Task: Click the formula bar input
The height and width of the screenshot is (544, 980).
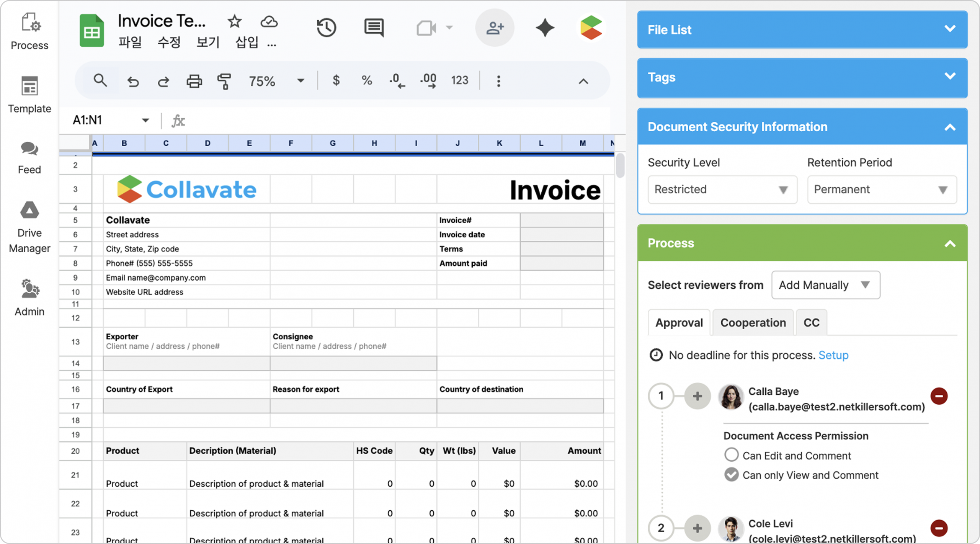Action: [398, 121]
